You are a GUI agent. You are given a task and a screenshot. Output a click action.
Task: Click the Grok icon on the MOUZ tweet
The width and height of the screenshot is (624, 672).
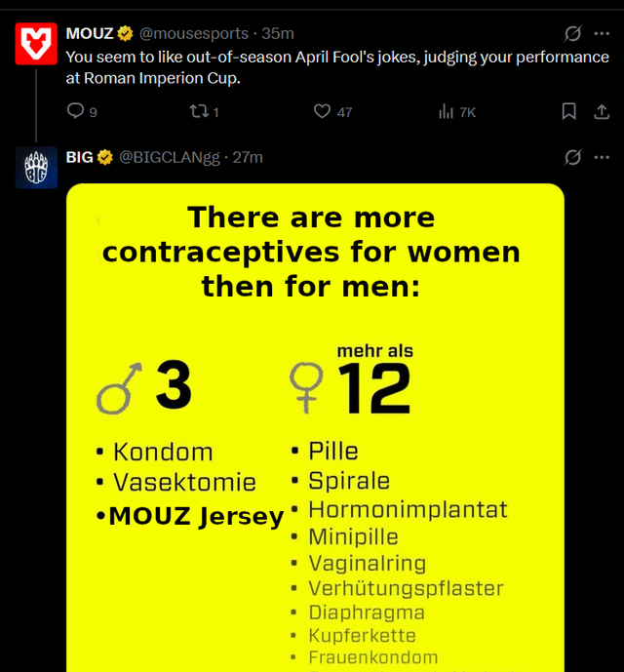coord(573,33)
